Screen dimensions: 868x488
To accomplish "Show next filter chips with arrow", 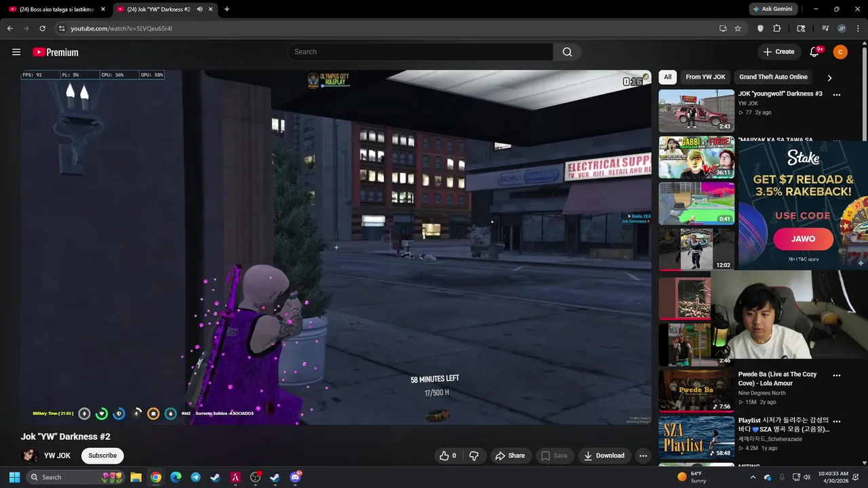I will click(829, 78).
